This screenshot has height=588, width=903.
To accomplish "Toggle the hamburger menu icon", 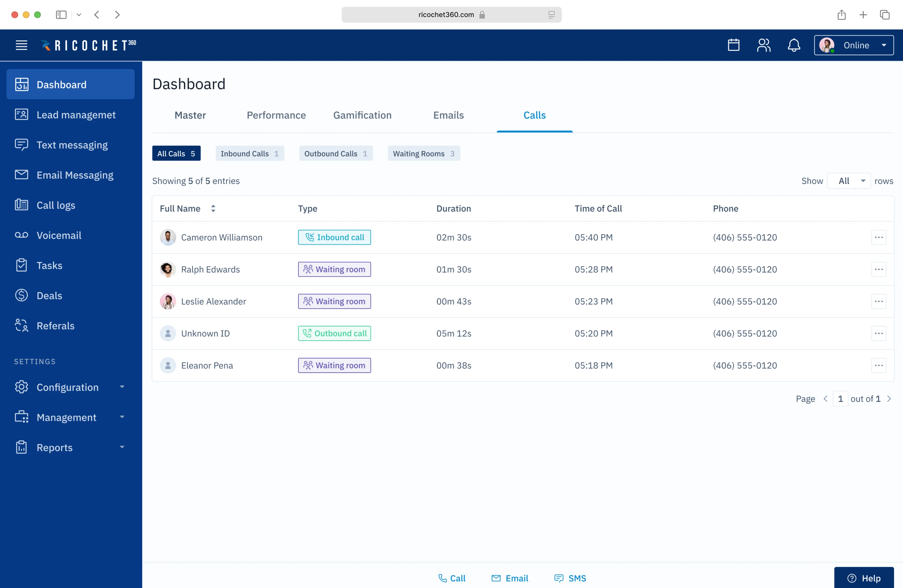I will tap(21, 45).
